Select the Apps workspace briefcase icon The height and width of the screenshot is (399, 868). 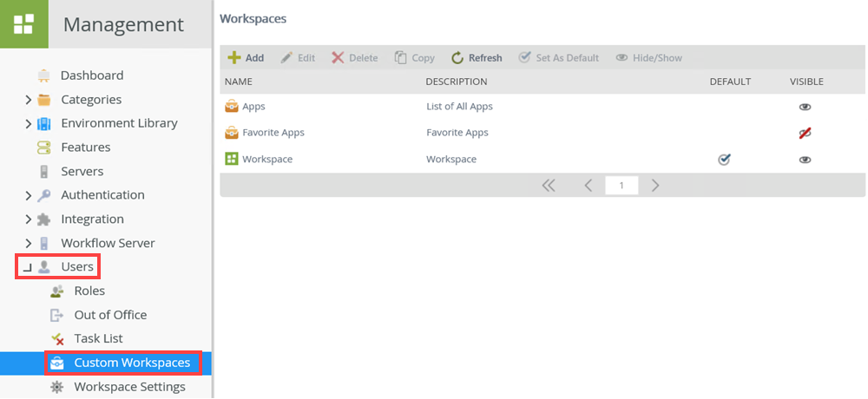pos(232,107)
